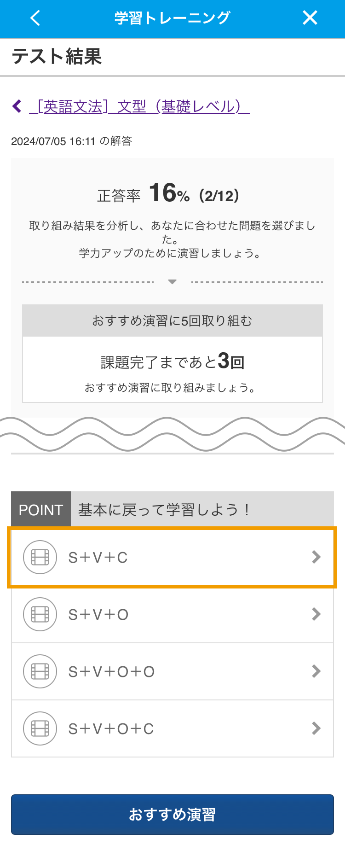The width and height of the screenshot is (345, 868).
Task: Expand the S+V+C row chevron
Action: [x=316, y=557]
